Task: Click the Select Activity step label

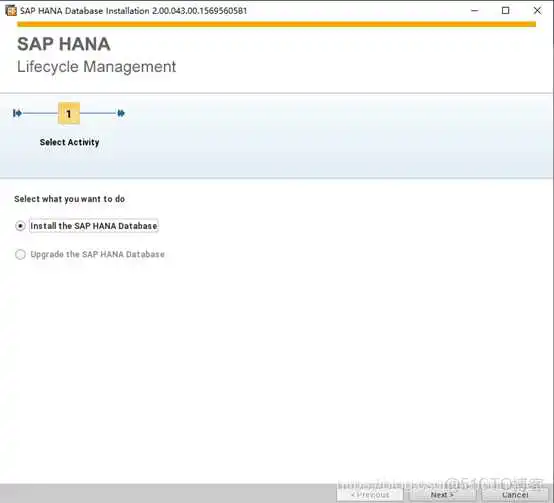Action: click(x=69, y=142)
